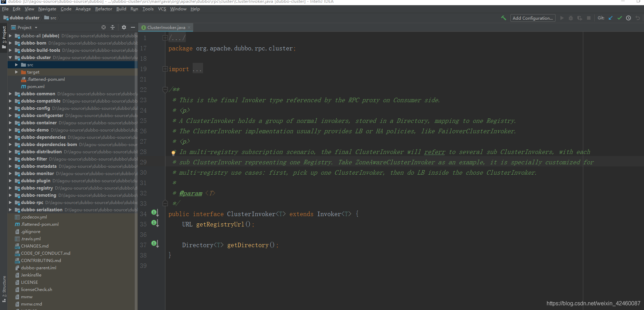Switch to ClusterInvoker.java editor tab
This screenshot has width=644, height=310.
(x=166, y=27)
